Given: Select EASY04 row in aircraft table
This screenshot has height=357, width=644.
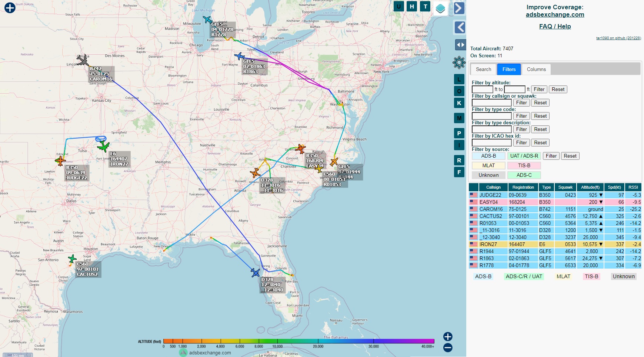Looking at the screenshot, I should (555, 202).
